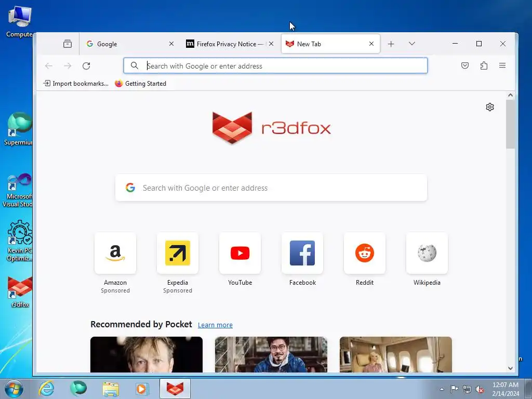Open the Extensions puzzle icon

coord(484,65)
